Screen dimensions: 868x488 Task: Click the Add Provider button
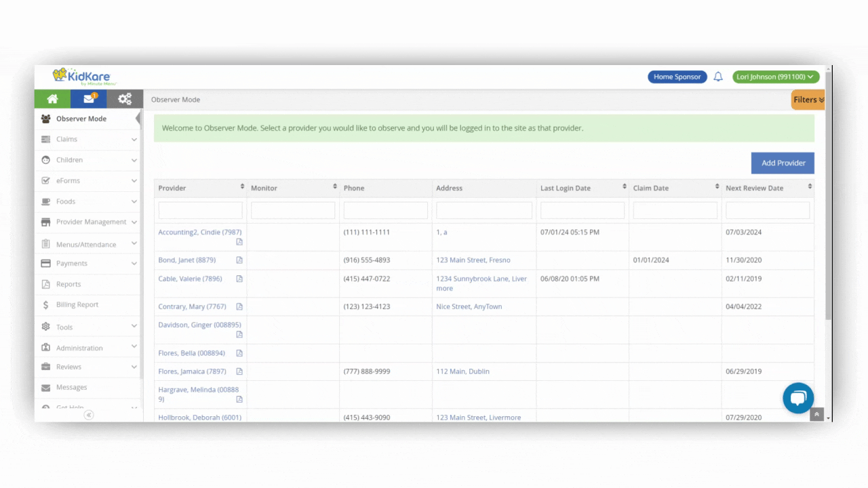(783, 163)
